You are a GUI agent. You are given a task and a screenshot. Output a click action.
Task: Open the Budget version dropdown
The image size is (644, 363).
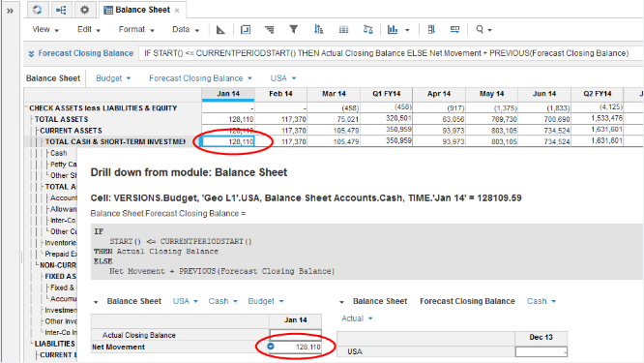113,78
